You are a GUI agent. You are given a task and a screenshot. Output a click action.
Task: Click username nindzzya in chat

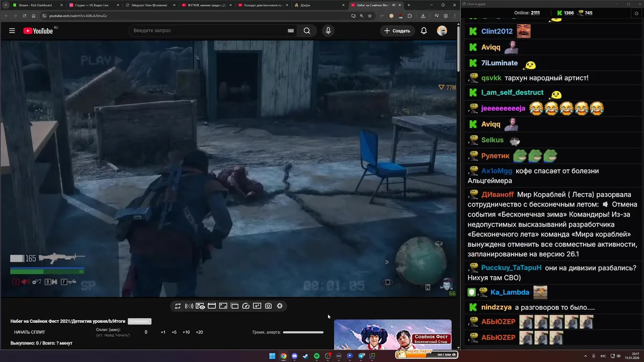(496, 307)
